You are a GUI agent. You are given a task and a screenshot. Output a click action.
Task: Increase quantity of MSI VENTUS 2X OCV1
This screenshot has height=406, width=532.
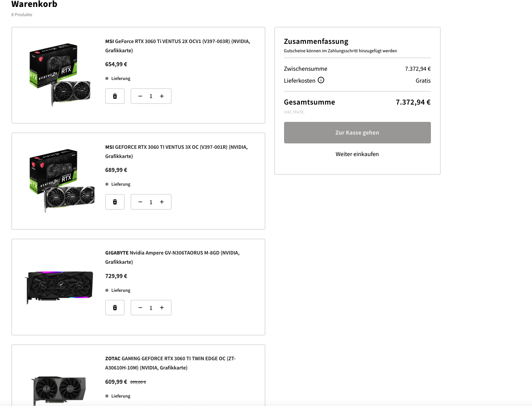tap(162, 96)
